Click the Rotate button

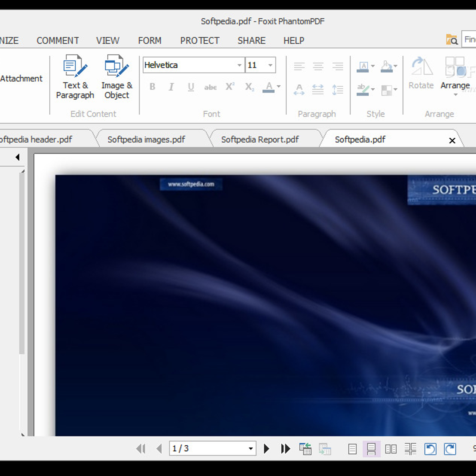(421, 73)
